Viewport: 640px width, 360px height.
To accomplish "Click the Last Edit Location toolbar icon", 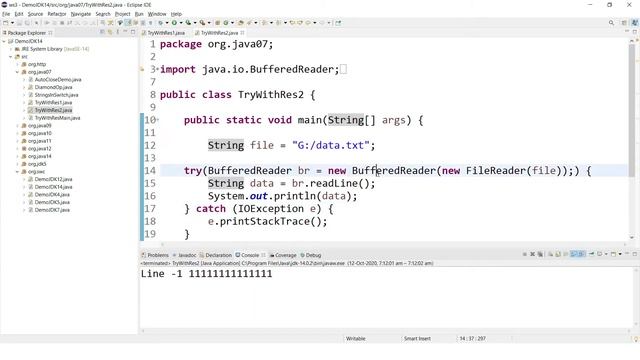I will tap(292, 23).
